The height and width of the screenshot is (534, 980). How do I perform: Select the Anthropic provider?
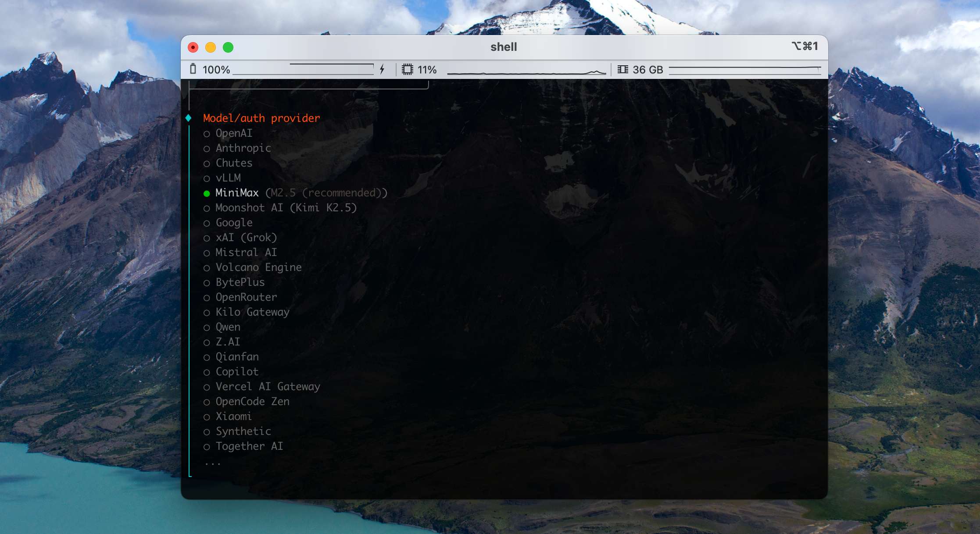[243, 148]
